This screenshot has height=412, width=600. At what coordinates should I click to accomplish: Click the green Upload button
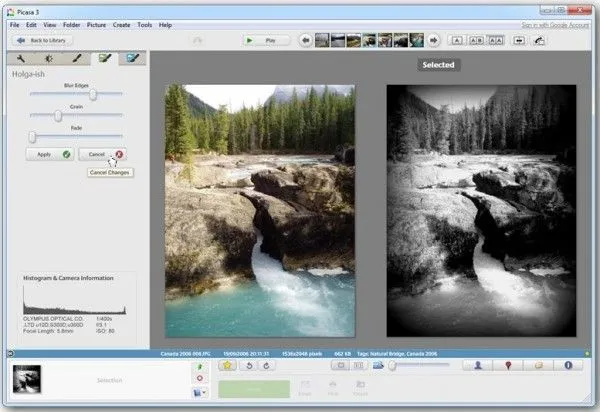point(254,389)
